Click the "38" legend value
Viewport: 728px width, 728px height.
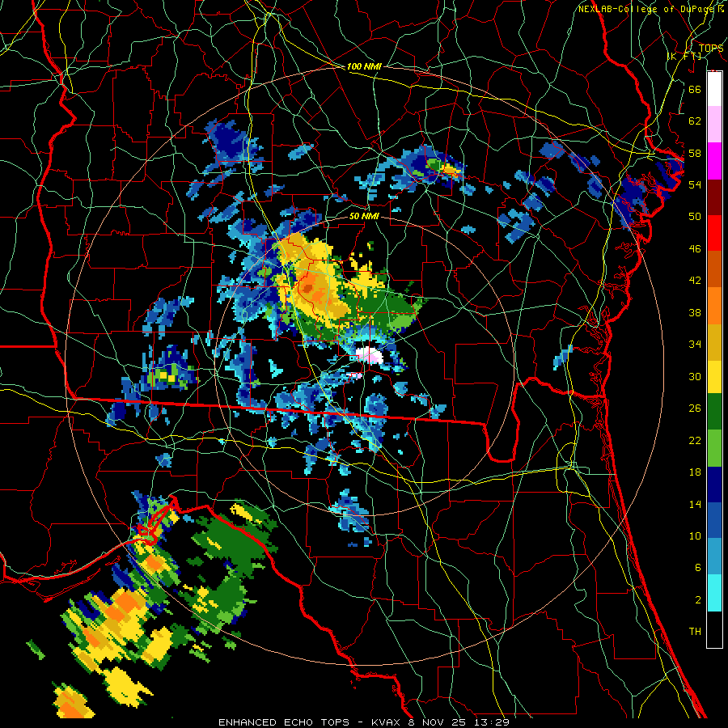coord(695,312)
